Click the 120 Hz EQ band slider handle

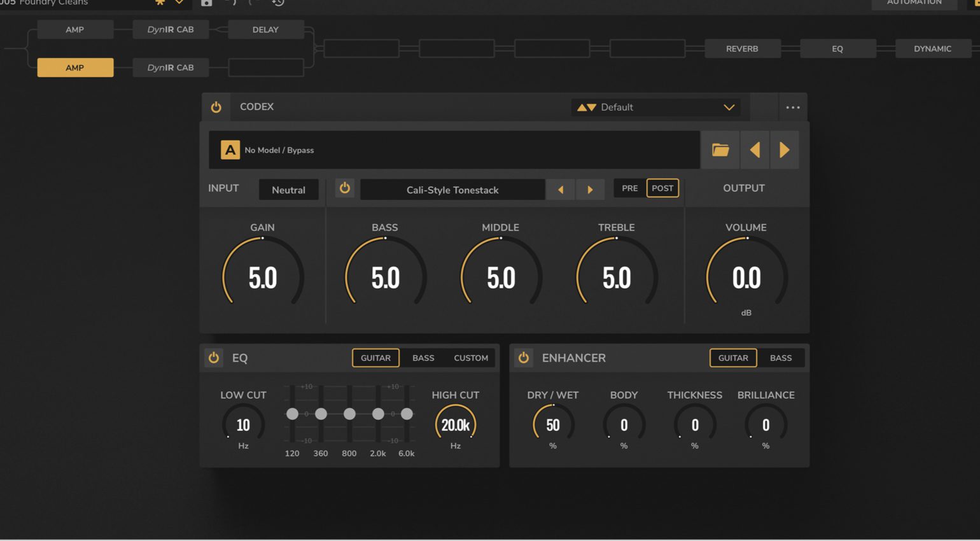292,414
